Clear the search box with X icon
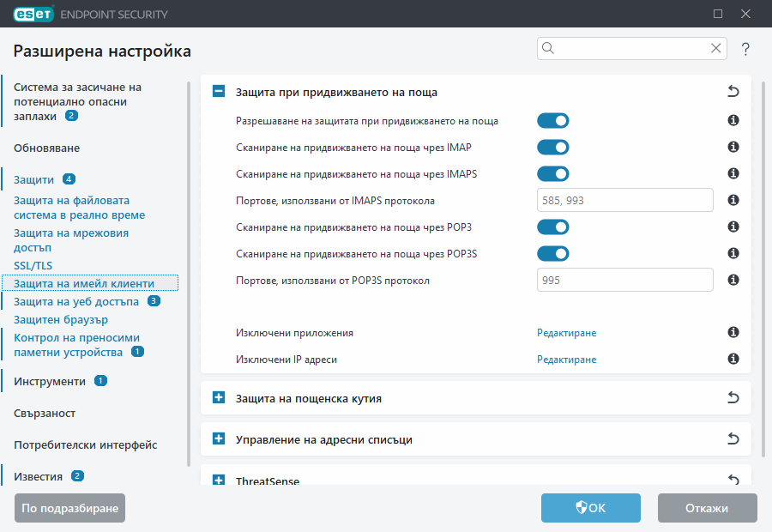The height and width of the screenshot is (532, 772). click(715, 49)
